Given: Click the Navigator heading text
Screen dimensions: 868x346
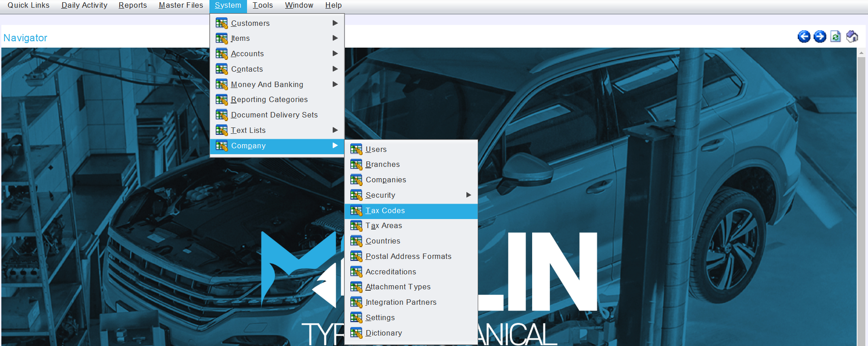Looking at the screenshot, I should pyautogui.click(x=25, y=38).
